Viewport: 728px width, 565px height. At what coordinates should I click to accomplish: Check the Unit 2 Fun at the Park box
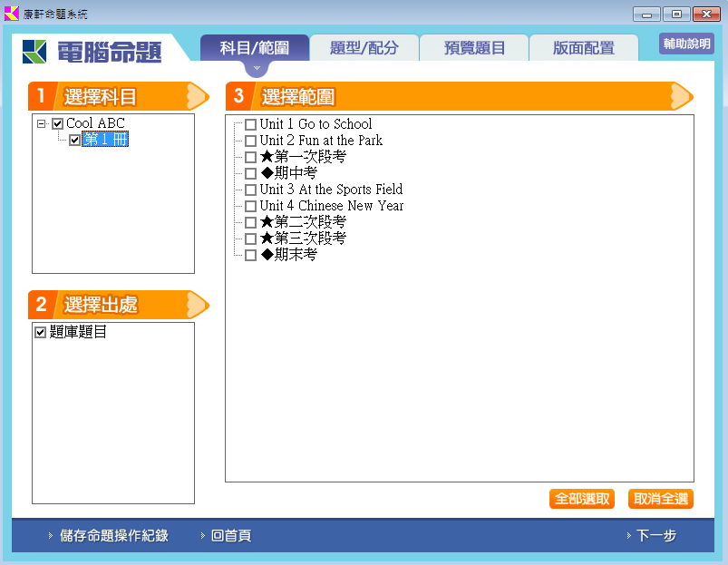pyautogui.click(x=251, y=141)
